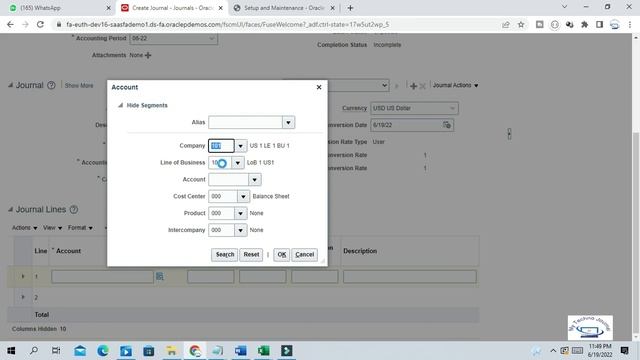640x360 pixels.
Task: Open the Actions menu in Journal Lines
Action: point(24,228)
